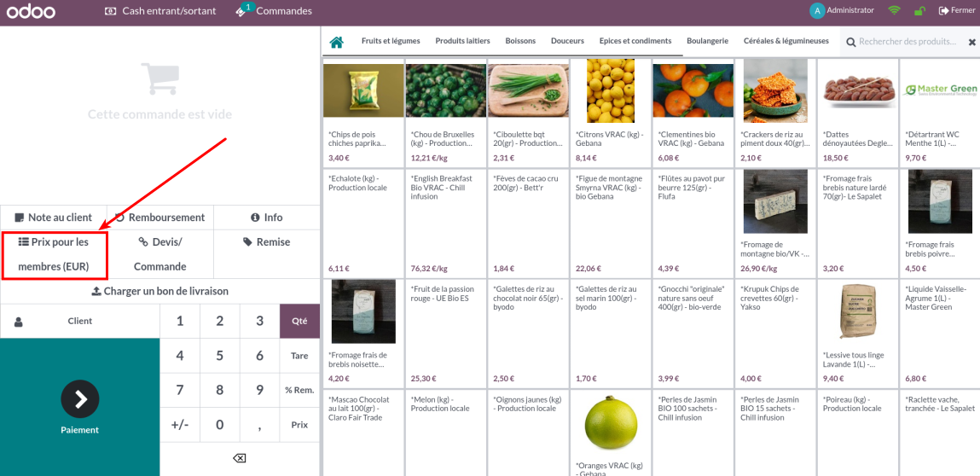Click the backspace key on the numpad
The height and width of the screenshot is (476, 980).
click(x=240, y=458)
